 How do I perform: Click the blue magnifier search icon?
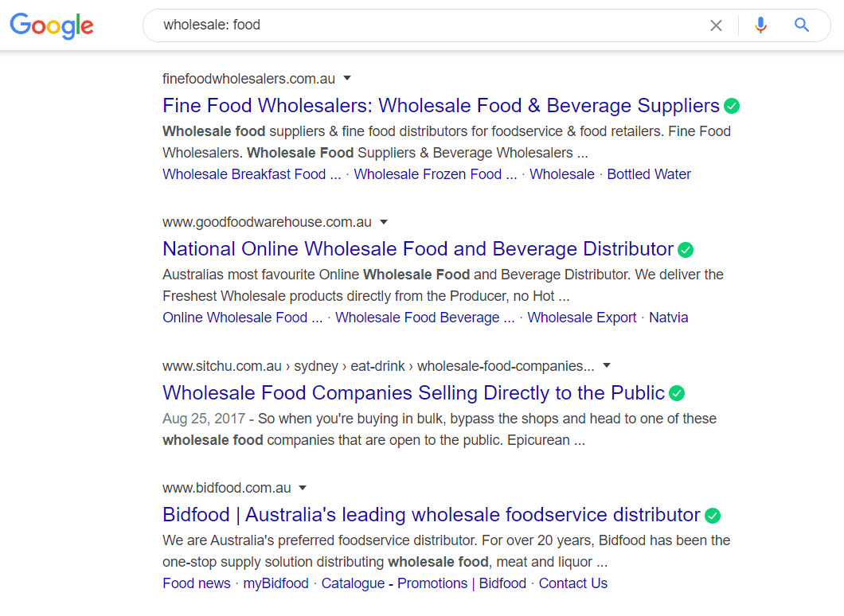802,25
